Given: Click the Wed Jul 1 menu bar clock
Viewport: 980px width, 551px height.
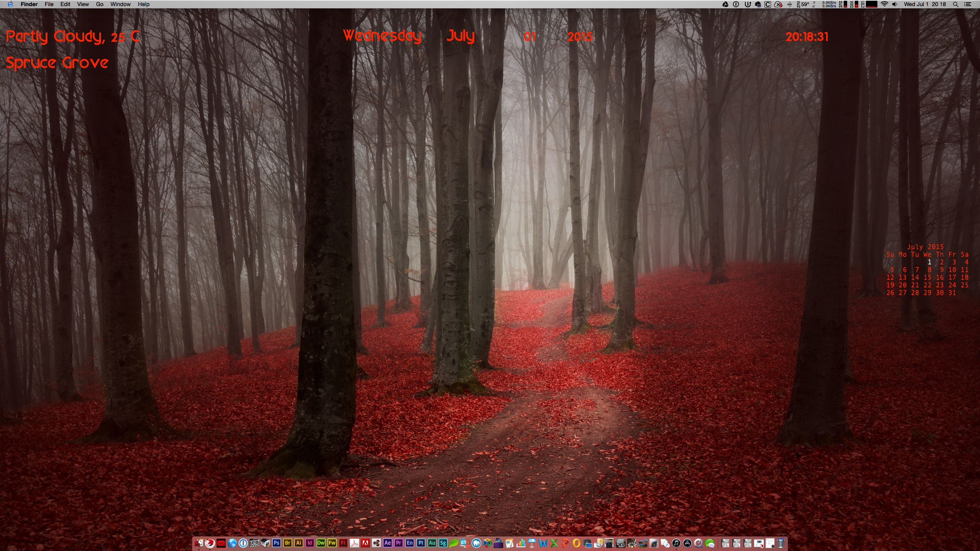Looking at the screenshot, I should pyautogui.click(x=924, y=4).
